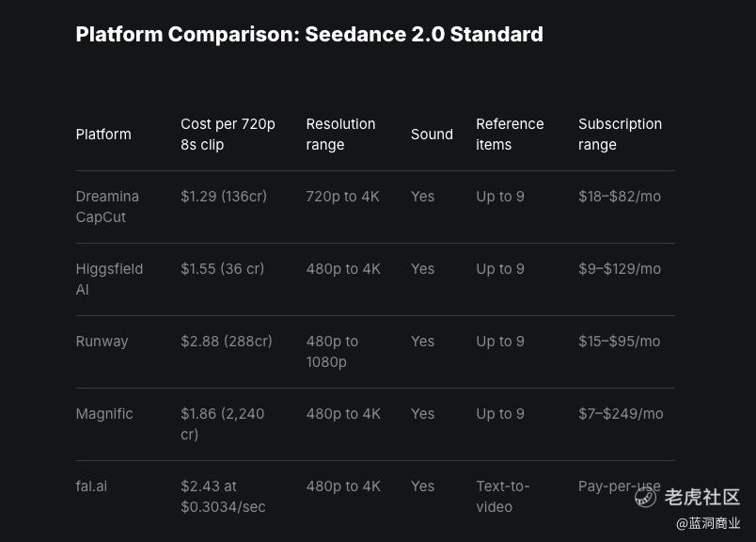Click the Magnific platform cell

[104, 414]
